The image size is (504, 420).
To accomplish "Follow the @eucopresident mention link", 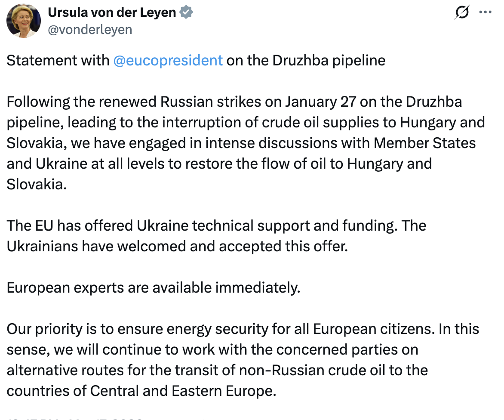I will point(168,60).
